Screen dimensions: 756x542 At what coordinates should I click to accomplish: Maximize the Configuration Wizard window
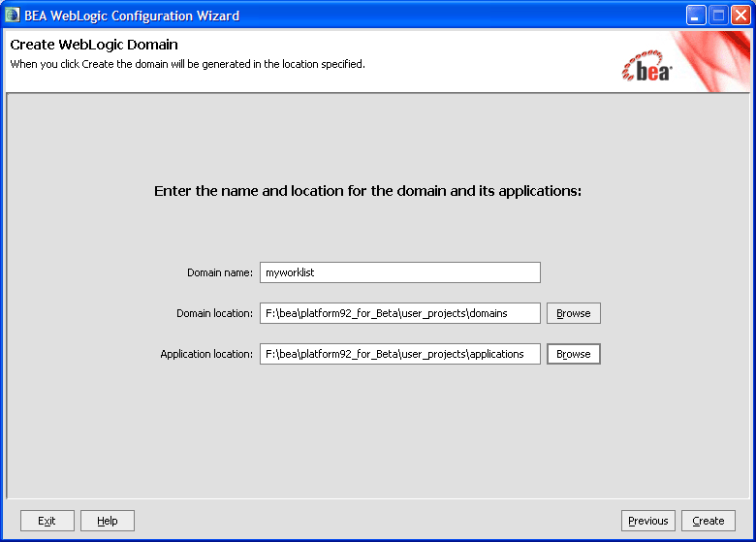[718, 16]
